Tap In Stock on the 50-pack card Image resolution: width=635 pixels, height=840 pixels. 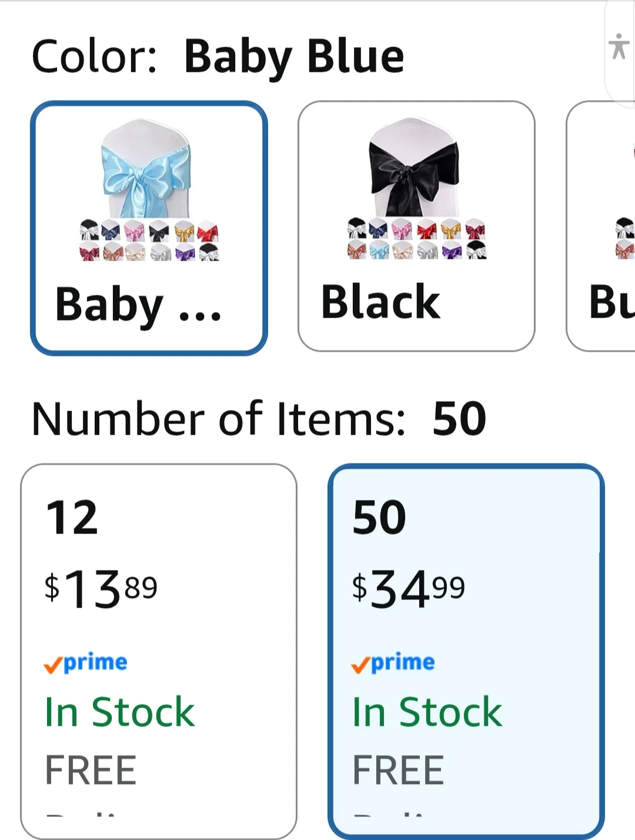point(427,712)
